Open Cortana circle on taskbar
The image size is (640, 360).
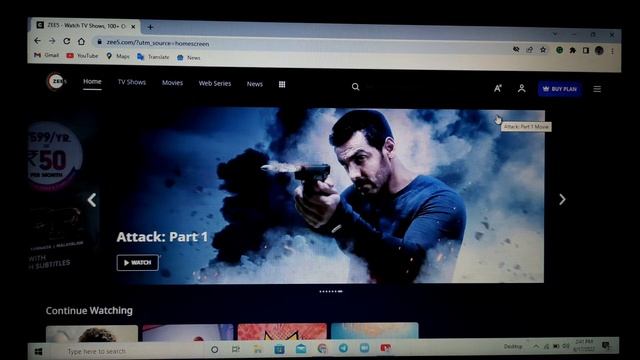[x=214, y=350]
